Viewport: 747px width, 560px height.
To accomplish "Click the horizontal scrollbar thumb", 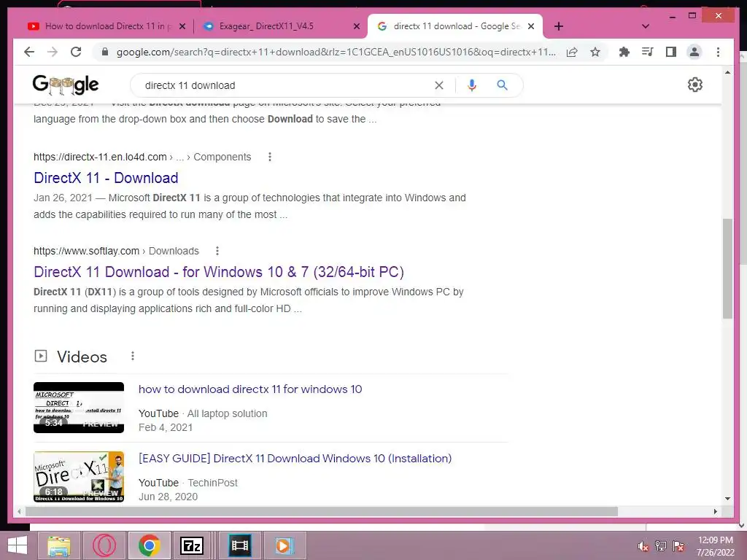I will point(322,511).
